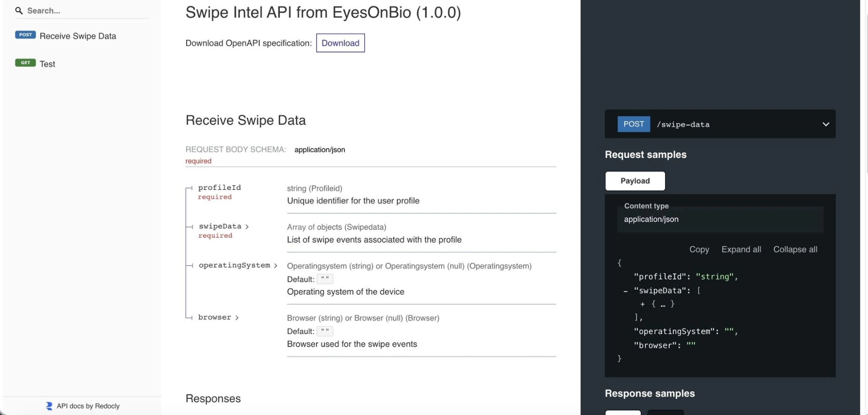868x415 pixels.
Task: Click the POST label in endpoint bar
Action: tap(633, 124)
